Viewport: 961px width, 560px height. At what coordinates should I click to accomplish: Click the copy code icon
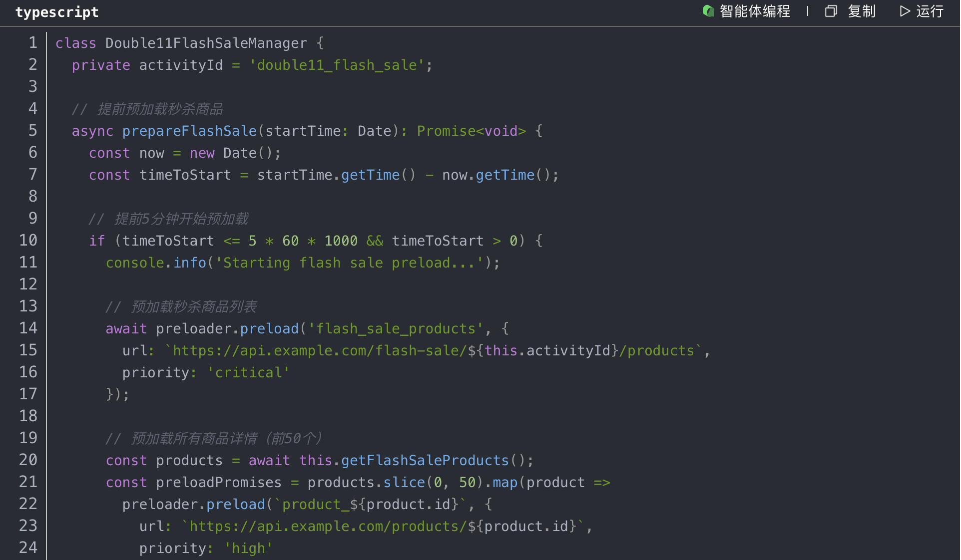tap(831, 11)
